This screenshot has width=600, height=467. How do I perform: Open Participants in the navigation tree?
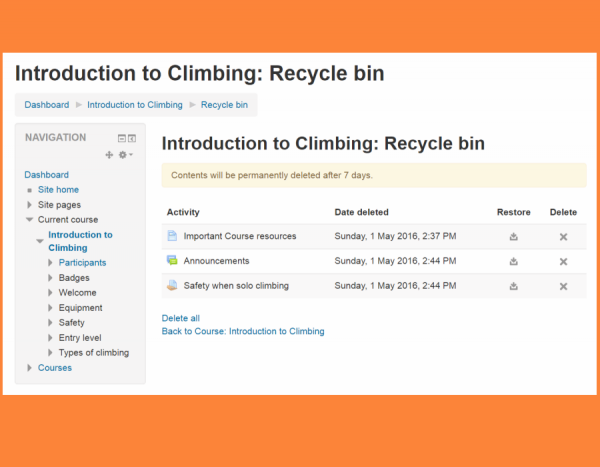pyautogui.click(x=82, y=263)
